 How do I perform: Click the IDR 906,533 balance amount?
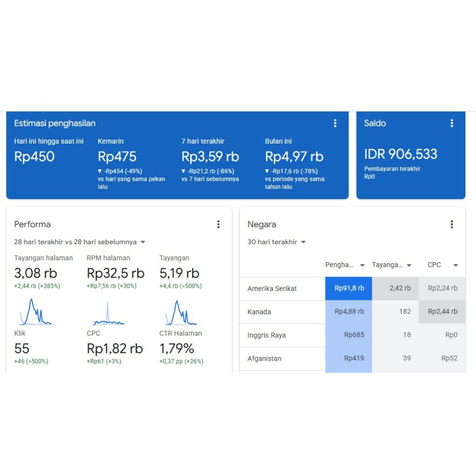coord(401,154)
